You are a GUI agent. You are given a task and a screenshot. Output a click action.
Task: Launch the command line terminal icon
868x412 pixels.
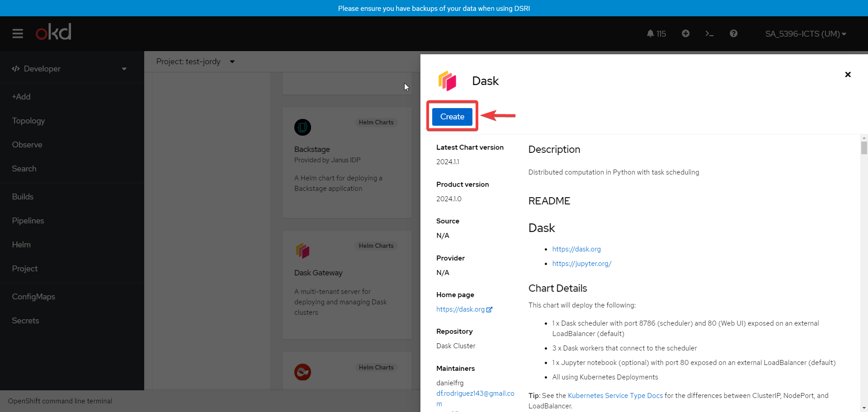[x=709, y=33]
